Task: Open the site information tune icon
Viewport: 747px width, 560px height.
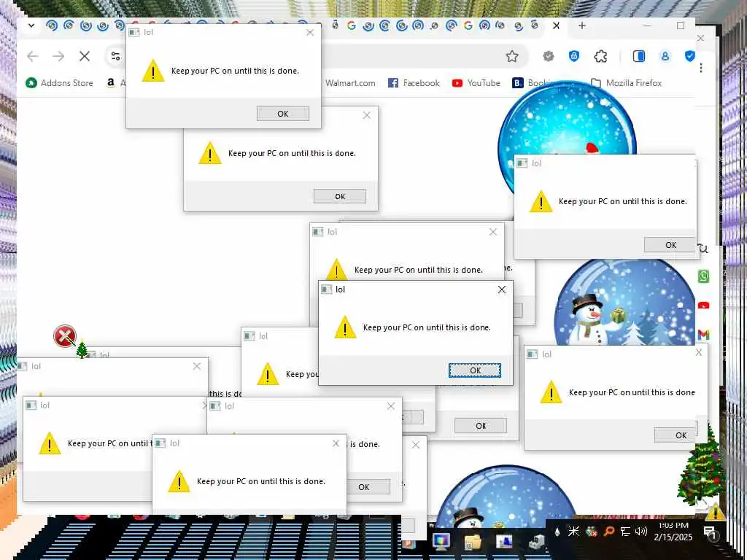Action: coord(116,57)
